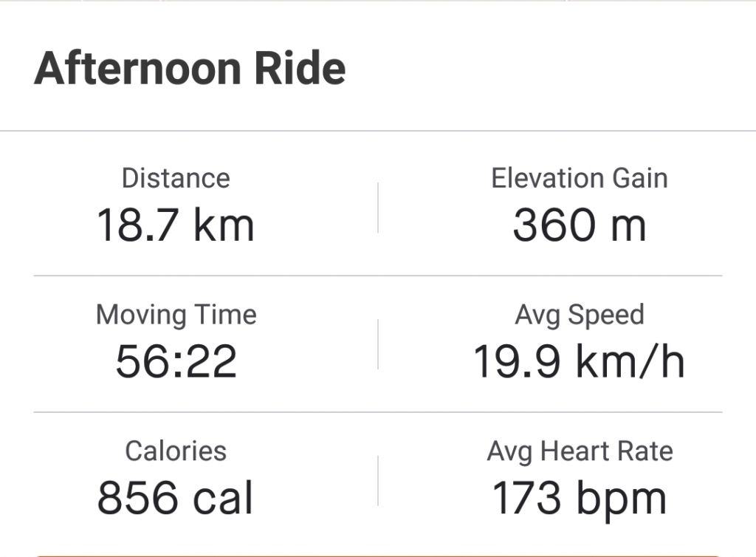The width and height of the screenshot is (756, 557).
Task: Click the 360 m elevation value
Action: (580, 225)
